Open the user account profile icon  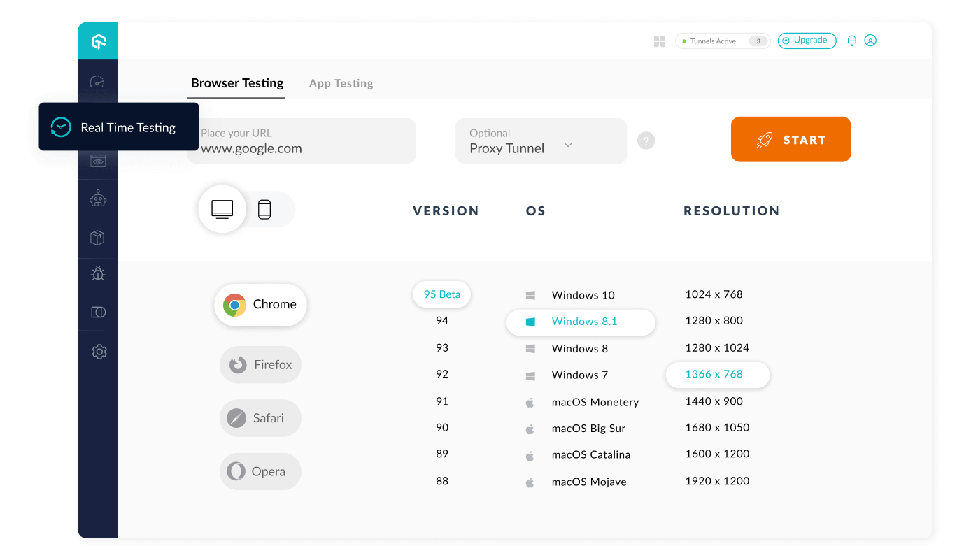870,41
